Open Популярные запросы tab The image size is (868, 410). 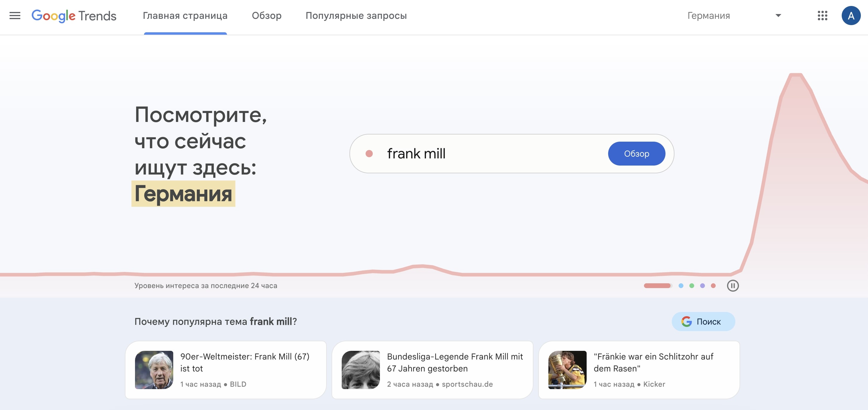click(356, 16)
